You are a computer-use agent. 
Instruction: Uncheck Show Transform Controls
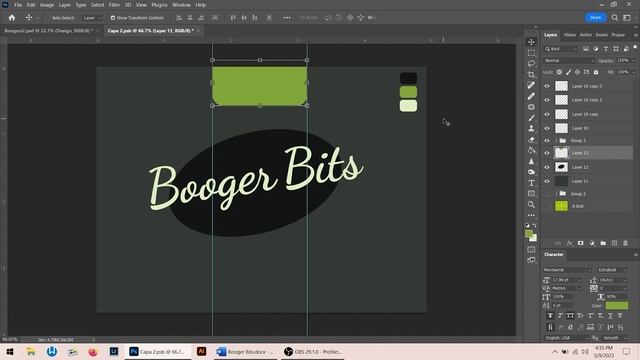click(x=113, y=18)
